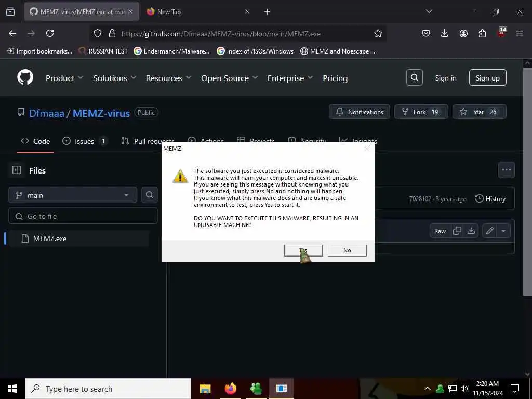Expand the Open Source menu

[229, 78]
